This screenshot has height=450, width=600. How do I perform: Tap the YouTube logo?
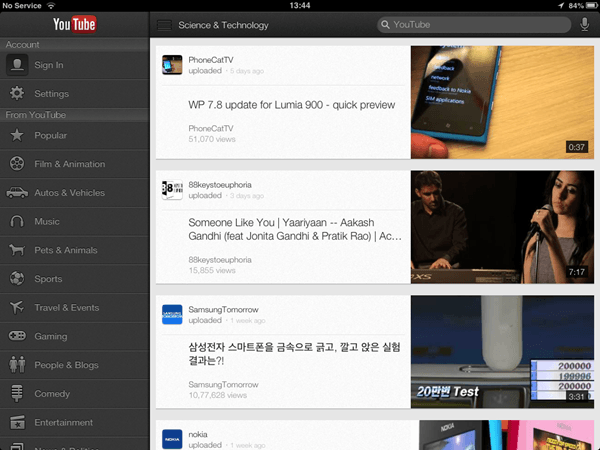pyautogui.click(x=75, y=24)
